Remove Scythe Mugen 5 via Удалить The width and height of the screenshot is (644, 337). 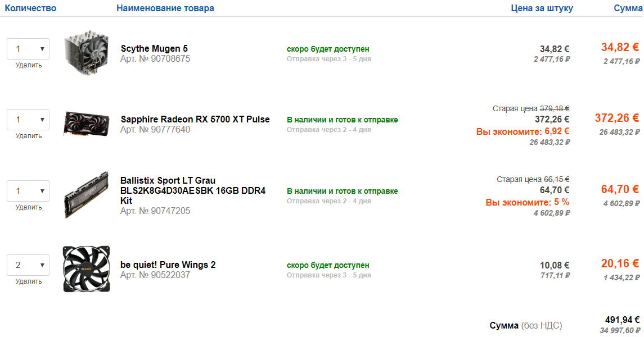pyautogui.click(x=29, y=65)
